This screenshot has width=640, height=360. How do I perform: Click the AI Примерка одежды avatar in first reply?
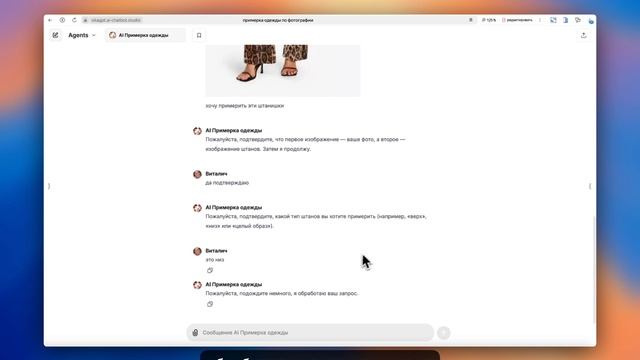[x=197, y=131]
